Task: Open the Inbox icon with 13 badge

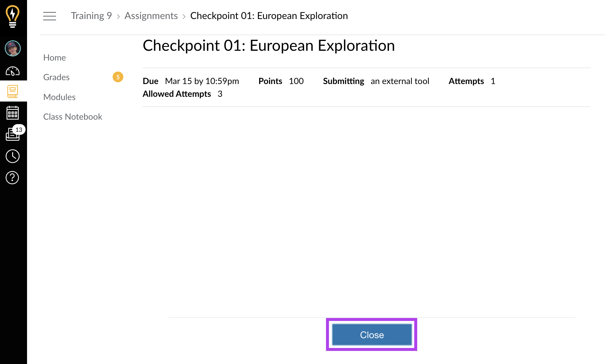Action: [x=13, y=134]
